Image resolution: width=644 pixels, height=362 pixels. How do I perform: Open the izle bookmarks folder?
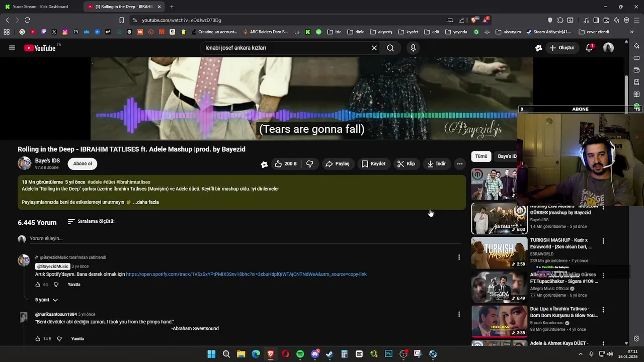point(334,32)
